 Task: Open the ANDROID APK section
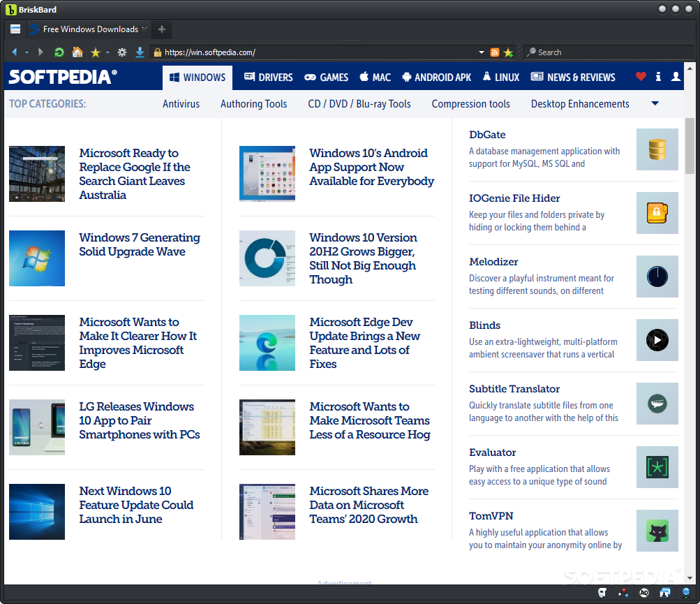pos(437,78)
